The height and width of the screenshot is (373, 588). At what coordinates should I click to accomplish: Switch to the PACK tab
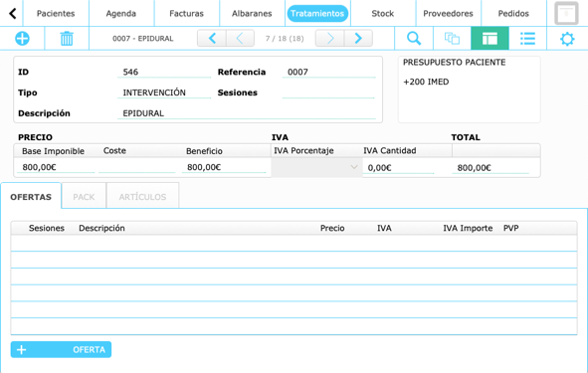(84, 197)
